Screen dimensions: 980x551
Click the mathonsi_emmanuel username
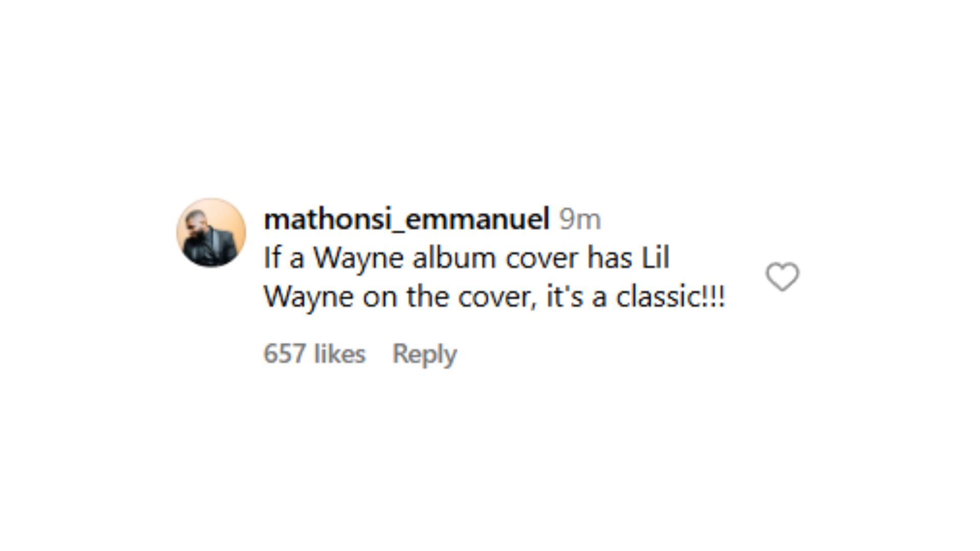click(x=406, y=219)
